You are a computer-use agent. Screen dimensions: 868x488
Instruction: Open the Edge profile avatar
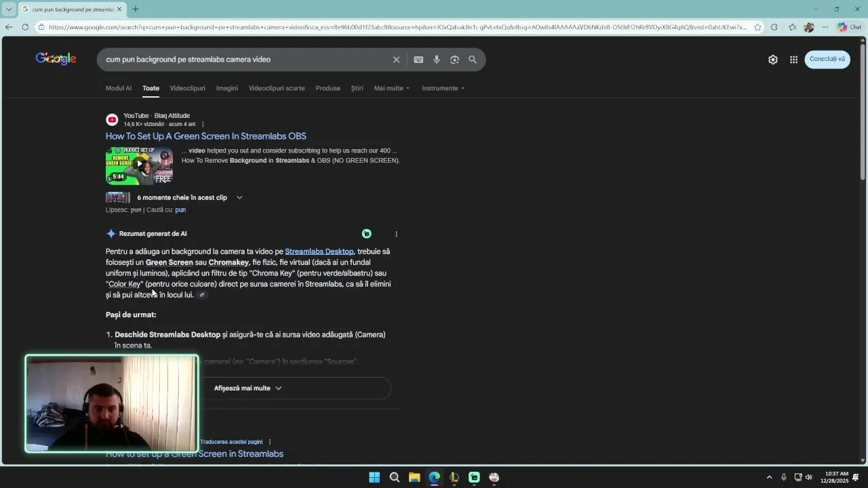[808, 27]
